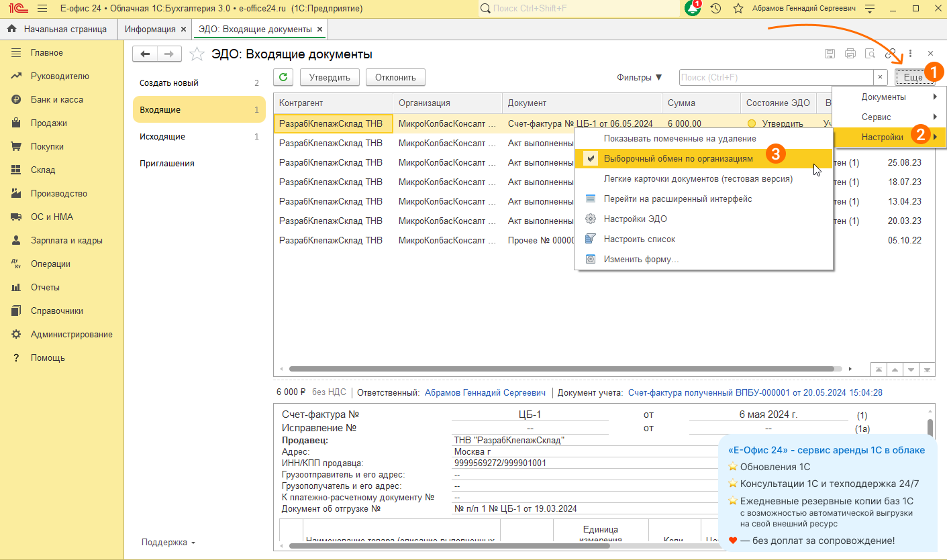The image size is (947, 560).
Task: Open the Поддержка dropdown
Action: [168, 543]
